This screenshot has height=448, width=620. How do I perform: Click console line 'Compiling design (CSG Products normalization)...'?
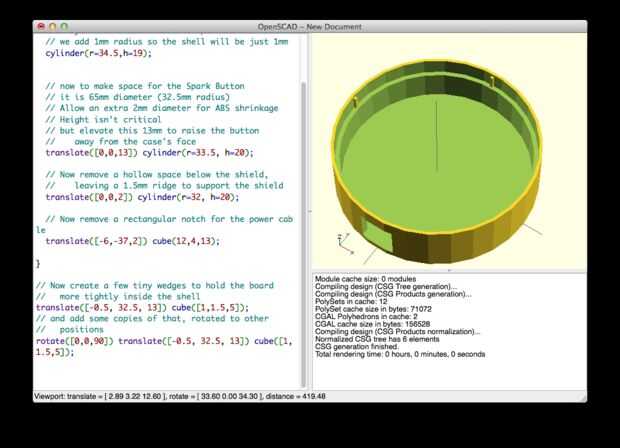tap(397, 332)
